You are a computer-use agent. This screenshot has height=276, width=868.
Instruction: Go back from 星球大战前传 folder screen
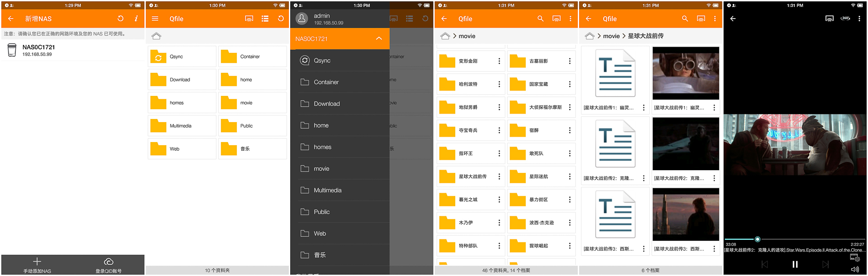coord(588,19)
